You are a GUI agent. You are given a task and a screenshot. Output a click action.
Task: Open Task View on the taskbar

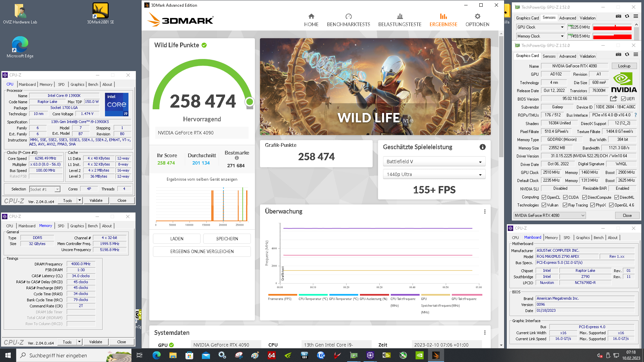(140, 355)
